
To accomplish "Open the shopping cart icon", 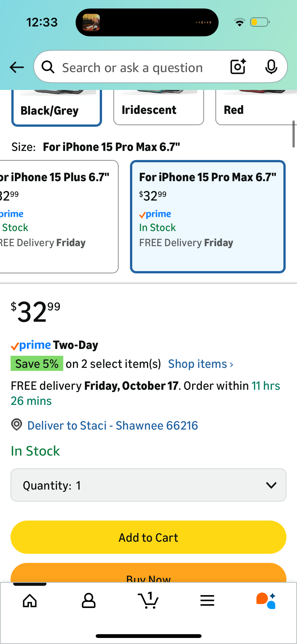I will click(148, 601).
